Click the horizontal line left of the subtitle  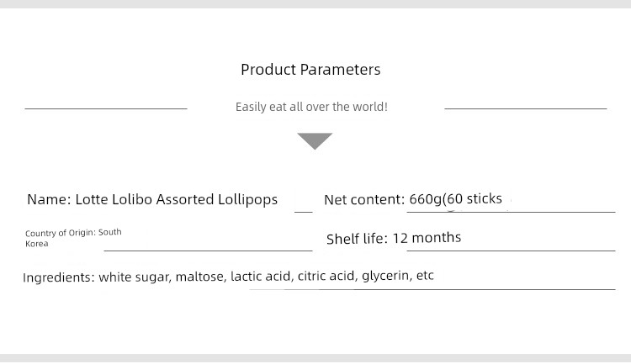pos(106,108)
